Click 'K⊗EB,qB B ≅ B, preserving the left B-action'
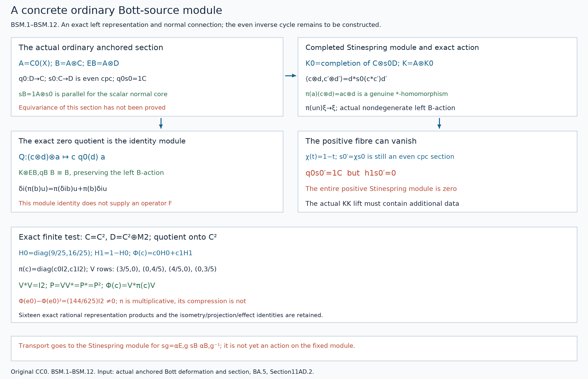This screenshot has height=379, width=588. [91, 173]
